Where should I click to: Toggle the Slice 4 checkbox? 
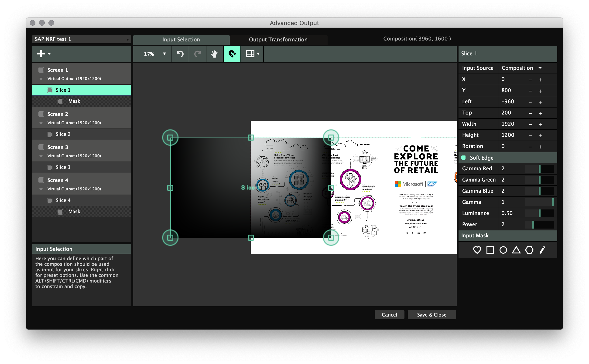[x=50, y=200]
